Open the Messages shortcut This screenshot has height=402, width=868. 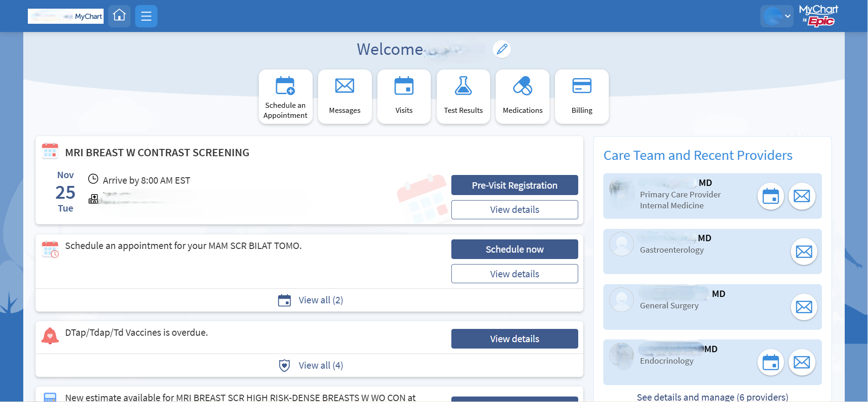(345, 96)
